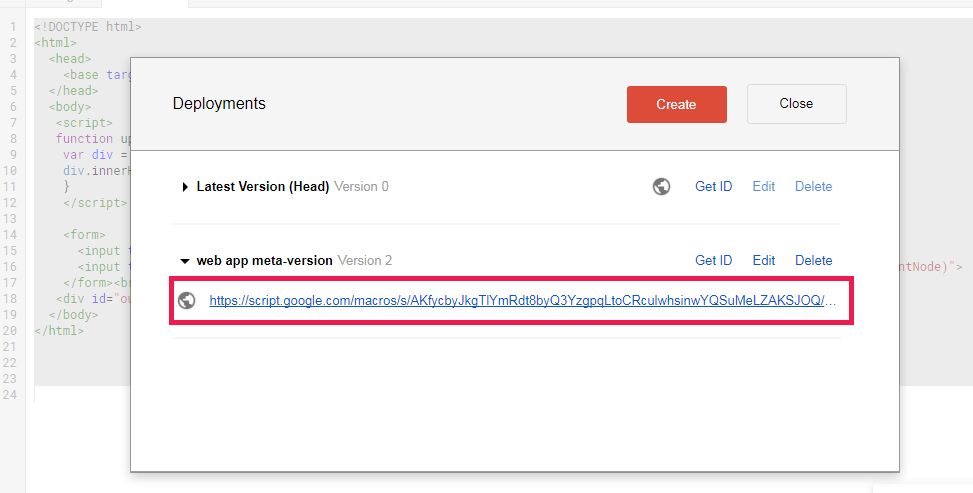Edit the web app meta-version deployment
The height and width of the screenshot is (493, 973).
764,260
